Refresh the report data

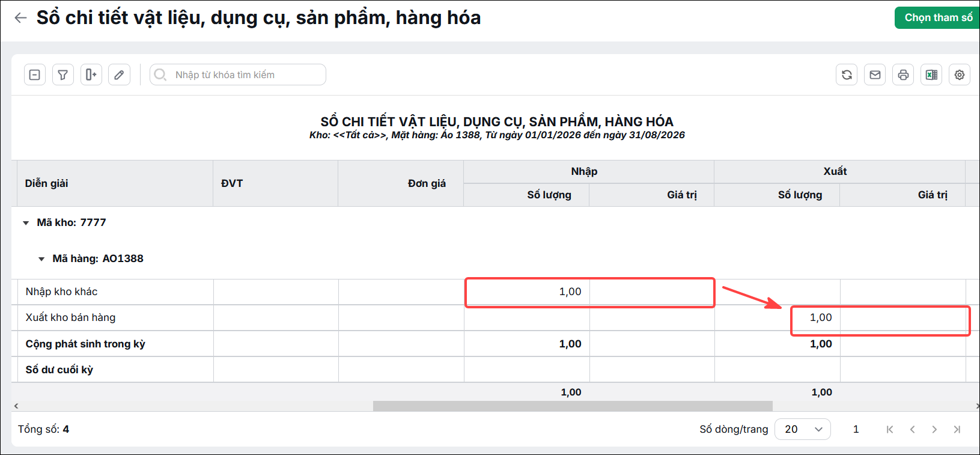[x=847, y=75]
